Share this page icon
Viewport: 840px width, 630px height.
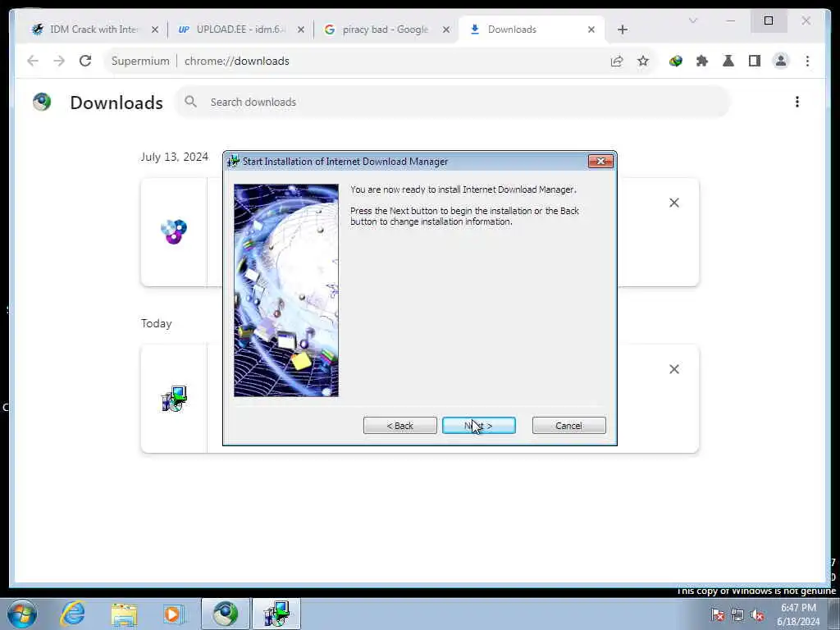click(617, 61)
